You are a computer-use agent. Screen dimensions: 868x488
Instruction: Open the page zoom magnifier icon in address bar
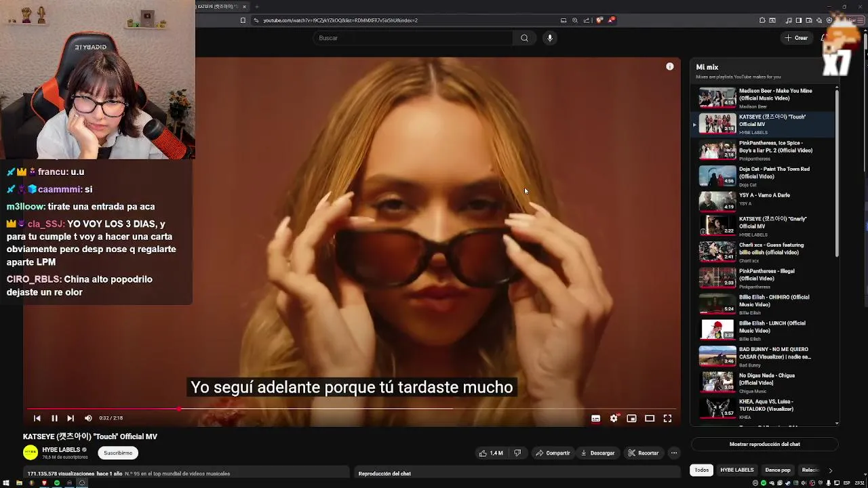575,20
